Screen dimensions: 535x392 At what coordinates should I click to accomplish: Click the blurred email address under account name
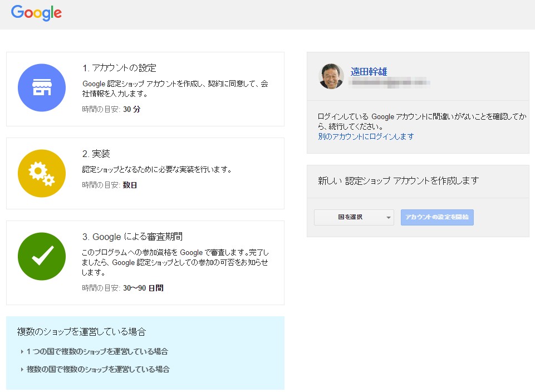tap(390, 82)
